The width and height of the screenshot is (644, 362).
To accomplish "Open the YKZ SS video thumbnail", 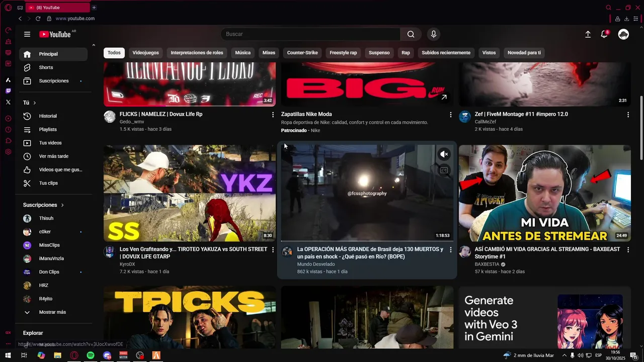I will (x=190, y=194).
